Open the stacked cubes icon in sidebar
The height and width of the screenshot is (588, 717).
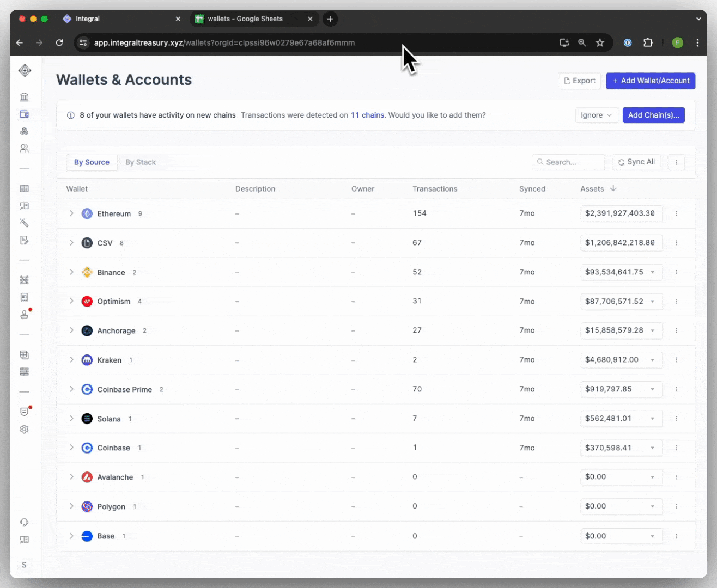(25, 131)
